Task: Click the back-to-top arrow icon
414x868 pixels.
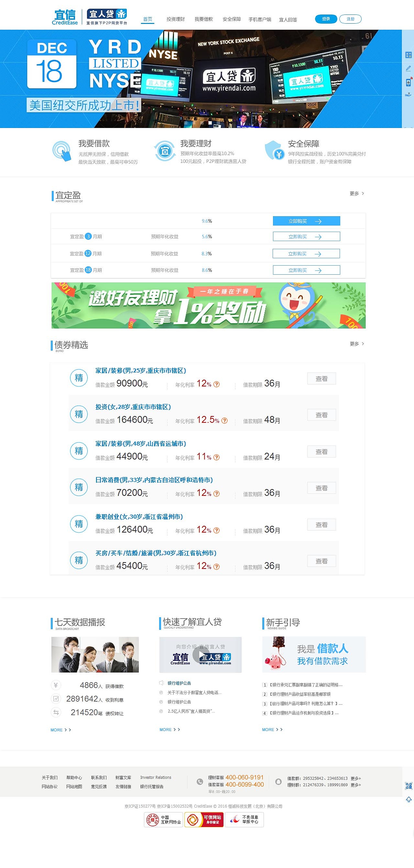Action: pyautogui.click(x=409, y=799)
